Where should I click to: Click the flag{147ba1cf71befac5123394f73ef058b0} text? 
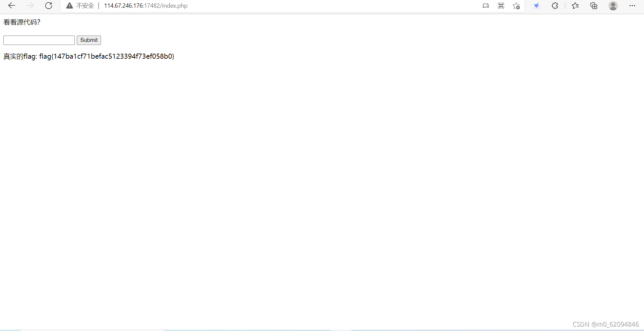(107, 56)
